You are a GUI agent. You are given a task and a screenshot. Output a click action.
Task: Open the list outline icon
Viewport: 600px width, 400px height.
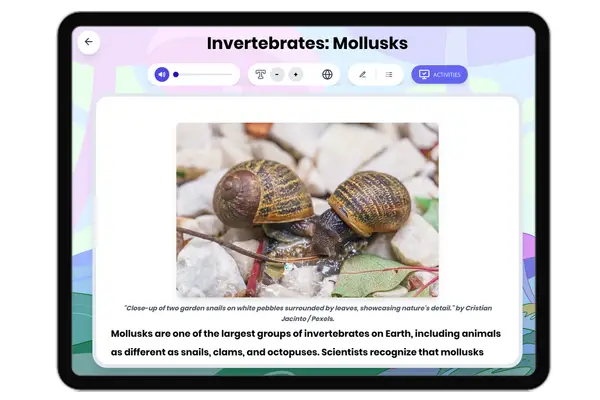click(389, 74)
